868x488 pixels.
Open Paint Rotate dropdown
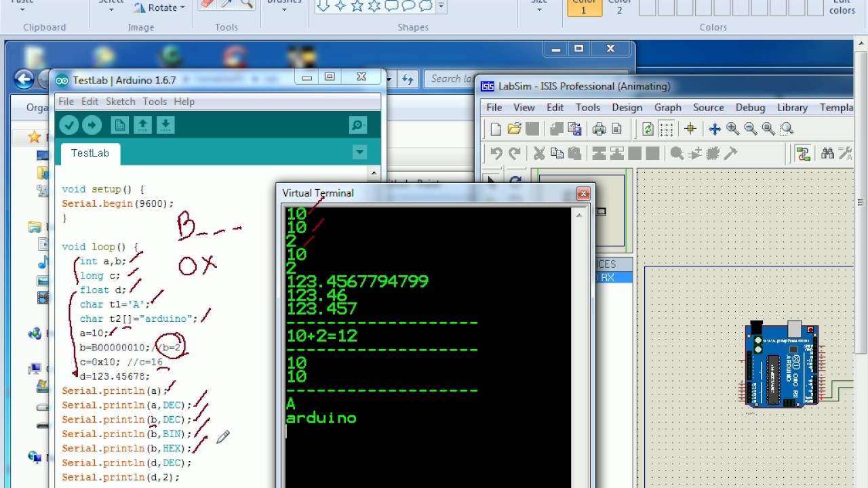coord(159,7)
